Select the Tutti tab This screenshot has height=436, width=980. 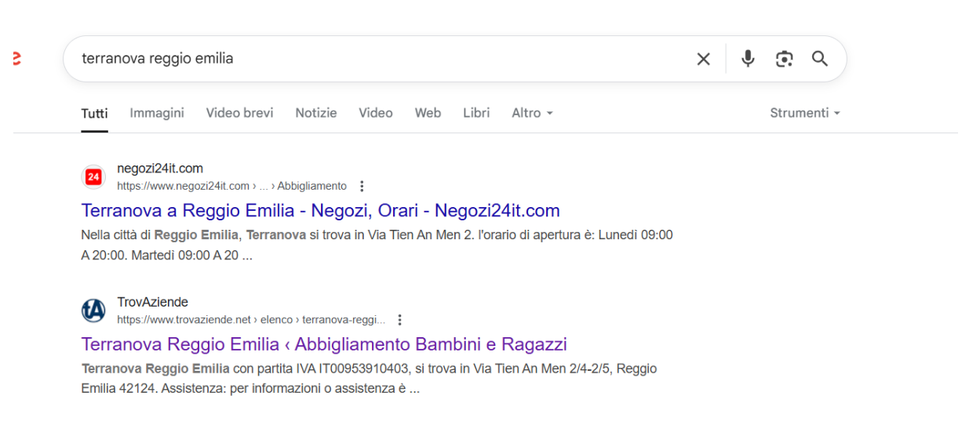(x=94, y=114)
